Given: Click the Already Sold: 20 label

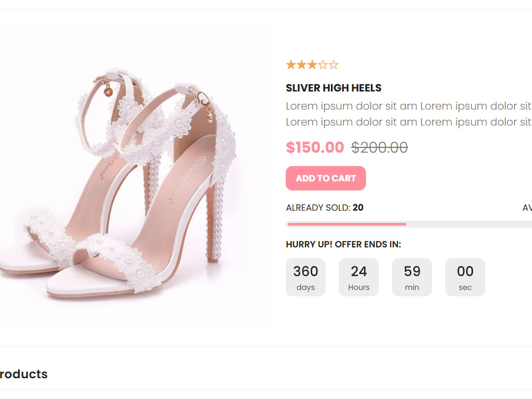Looking at the screenshot, I should (325, 207).
